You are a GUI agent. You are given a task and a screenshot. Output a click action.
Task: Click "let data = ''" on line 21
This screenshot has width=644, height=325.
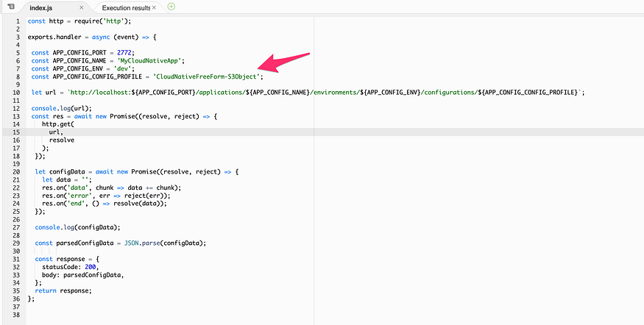67,179
